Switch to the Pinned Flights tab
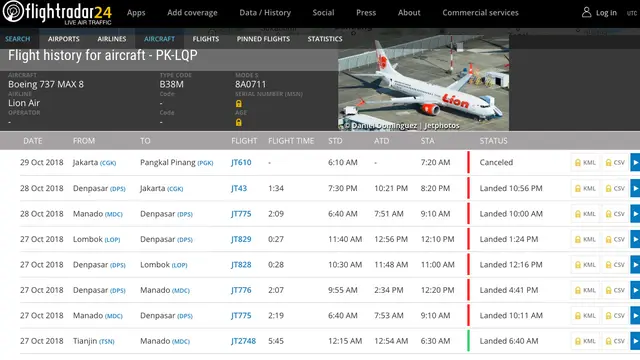Viewport: 640px width, 360px height. (x=263, y=39)
